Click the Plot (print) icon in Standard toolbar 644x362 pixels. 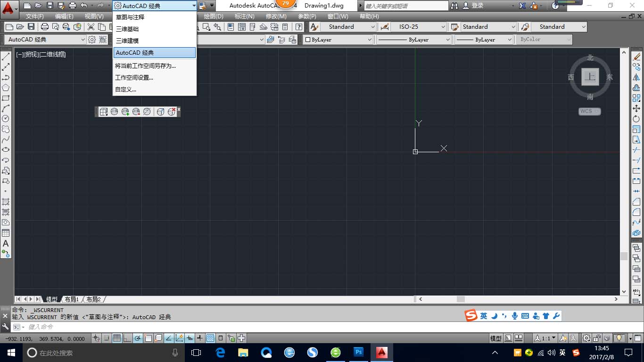pos(45,27)
